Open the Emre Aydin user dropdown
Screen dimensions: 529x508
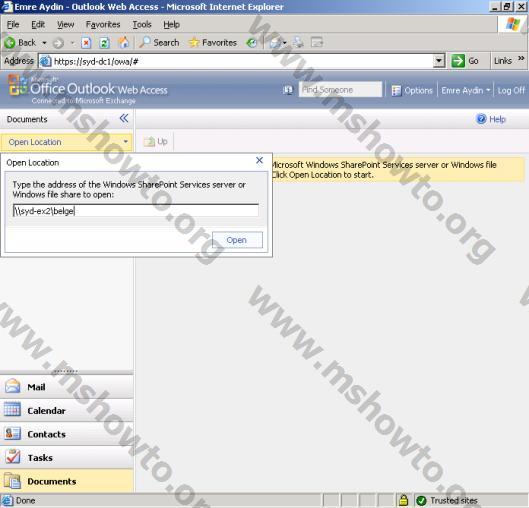pyautogui.click(x=466, y=90)
